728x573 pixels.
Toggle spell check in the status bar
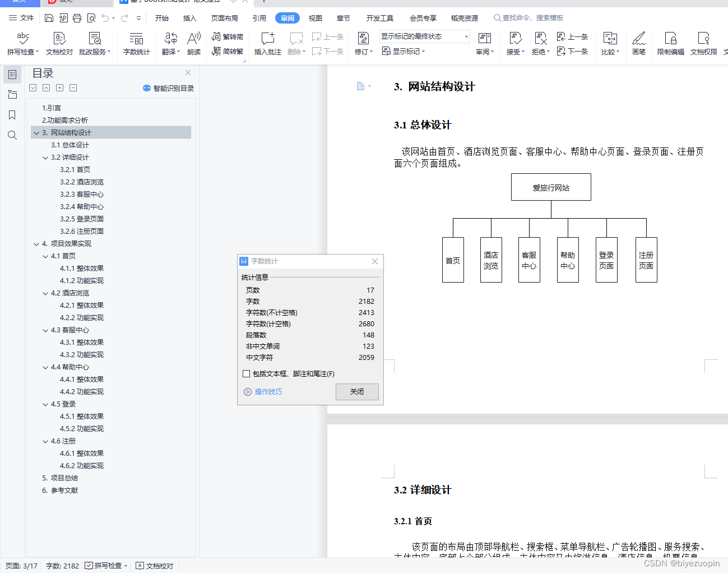click(106, 566)
